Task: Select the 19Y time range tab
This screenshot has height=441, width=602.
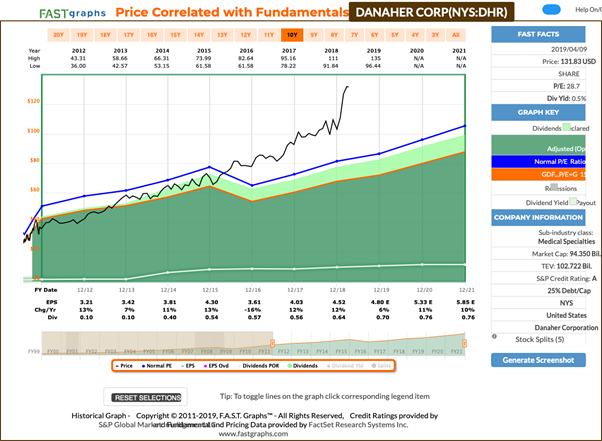Action: pyautogui.click(x=82, y=35)
